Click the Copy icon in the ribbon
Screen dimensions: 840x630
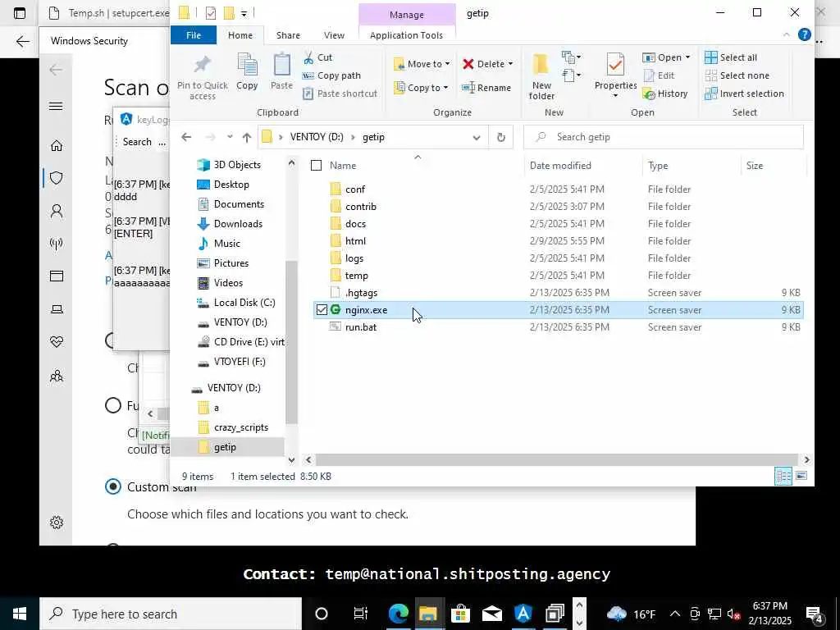247,72
